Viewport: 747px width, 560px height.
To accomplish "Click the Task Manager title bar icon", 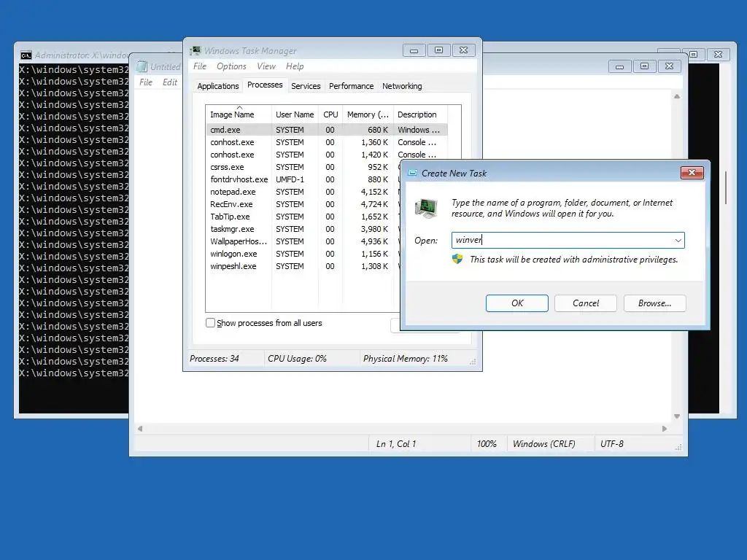I will 195,50.
